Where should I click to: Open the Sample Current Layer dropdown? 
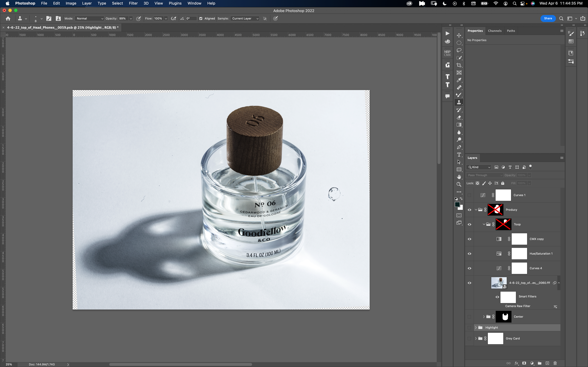[x=245, y=19]
